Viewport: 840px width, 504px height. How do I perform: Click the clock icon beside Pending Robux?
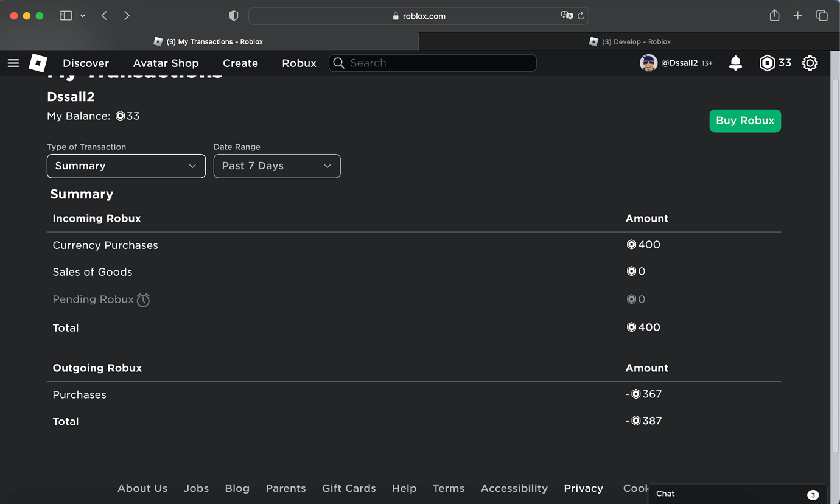143,299
